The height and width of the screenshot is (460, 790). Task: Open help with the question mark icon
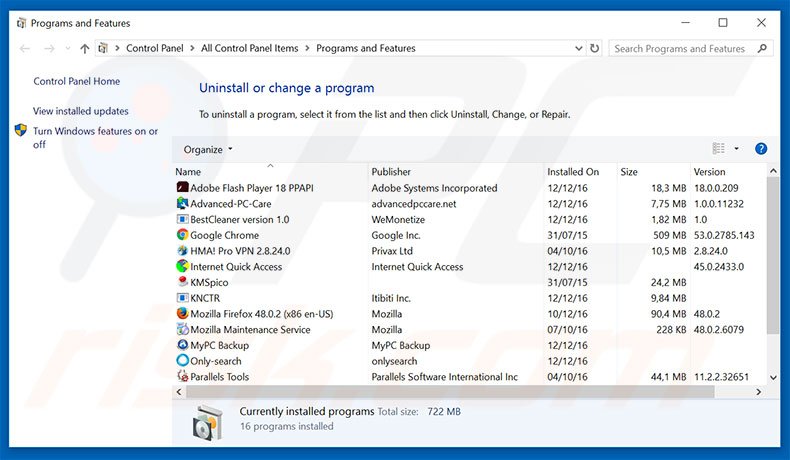pyautogui.click(x=760, y=149)
